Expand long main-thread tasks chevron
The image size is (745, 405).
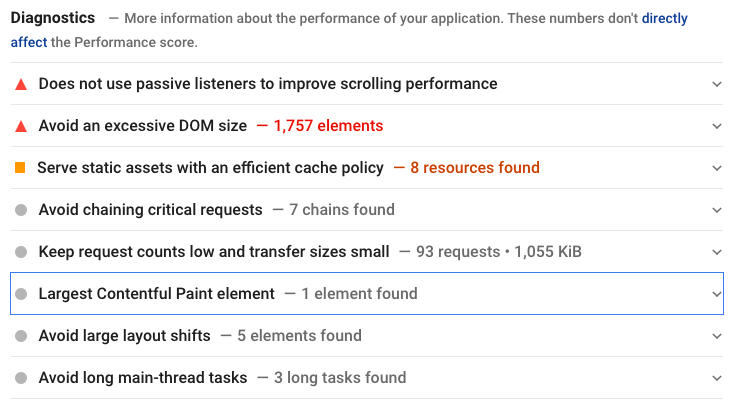coord(716,378)
